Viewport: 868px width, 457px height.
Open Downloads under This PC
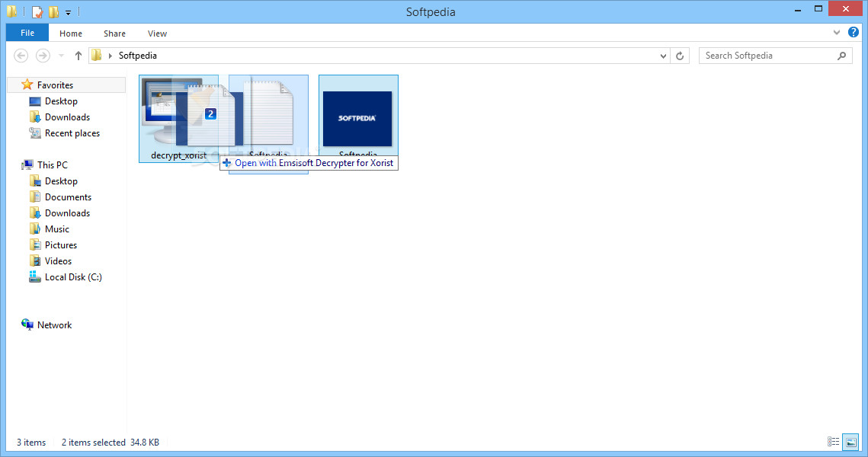pyautogui.click(x=67, y=213)
